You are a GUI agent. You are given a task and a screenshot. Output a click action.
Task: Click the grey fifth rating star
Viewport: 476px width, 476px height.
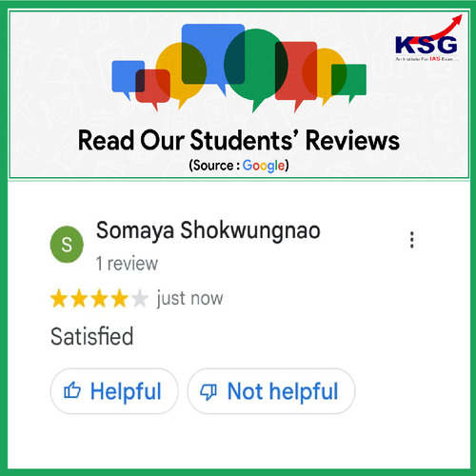pos(140,299)
